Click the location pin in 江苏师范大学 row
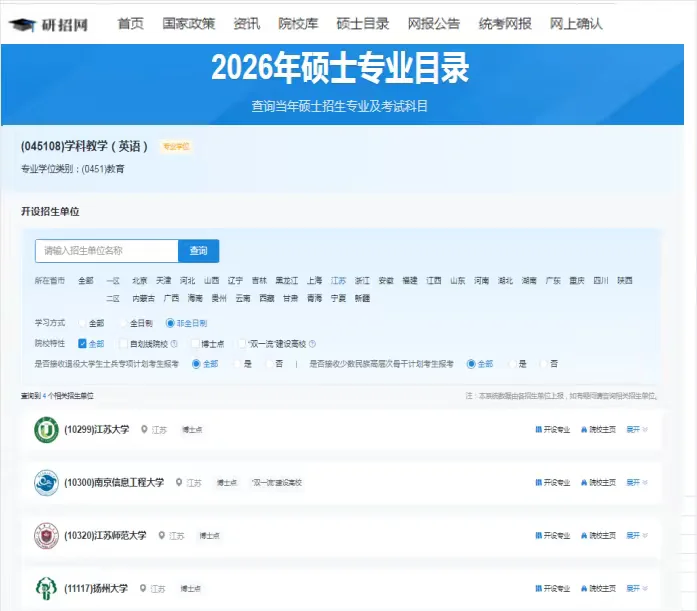This screenshot has height=611, width=697. 161,535
